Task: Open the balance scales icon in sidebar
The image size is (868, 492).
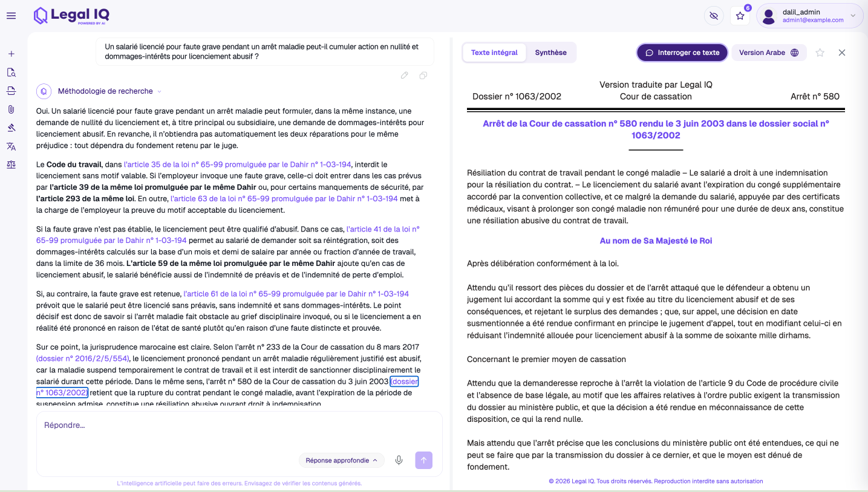Action: click(x=11, y=164)
